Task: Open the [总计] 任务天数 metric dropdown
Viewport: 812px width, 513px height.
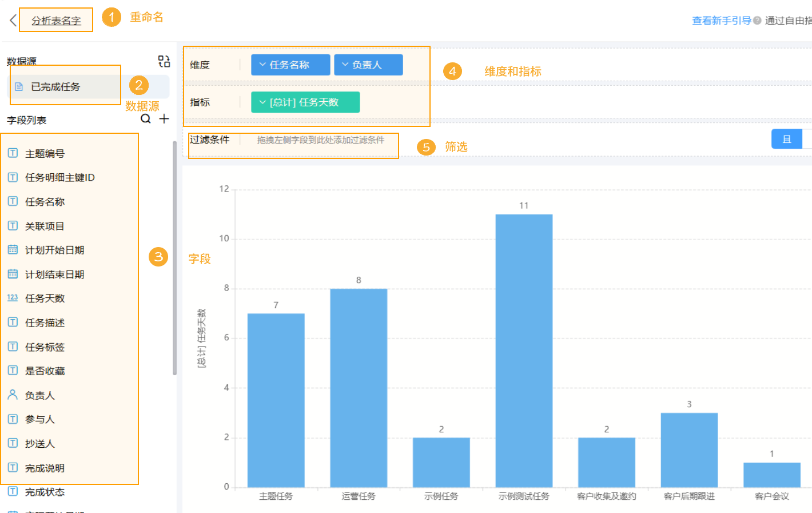Action: [x=305, y=102]
